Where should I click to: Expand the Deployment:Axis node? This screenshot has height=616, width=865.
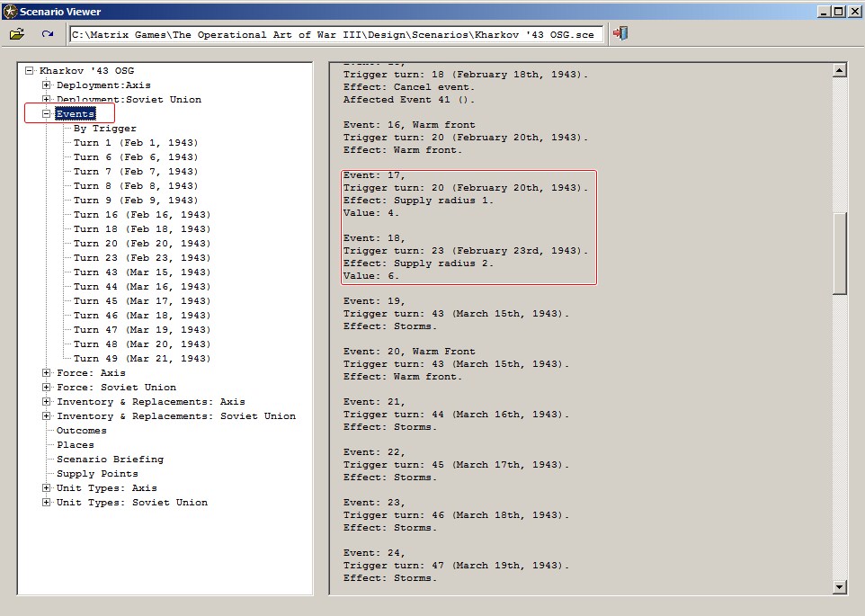pos(47,85)
